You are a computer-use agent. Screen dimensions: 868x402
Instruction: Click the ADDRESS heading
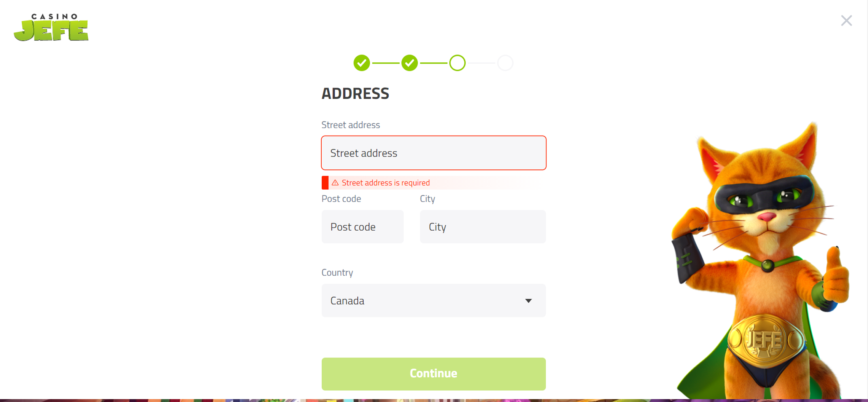tap(355, 93)
